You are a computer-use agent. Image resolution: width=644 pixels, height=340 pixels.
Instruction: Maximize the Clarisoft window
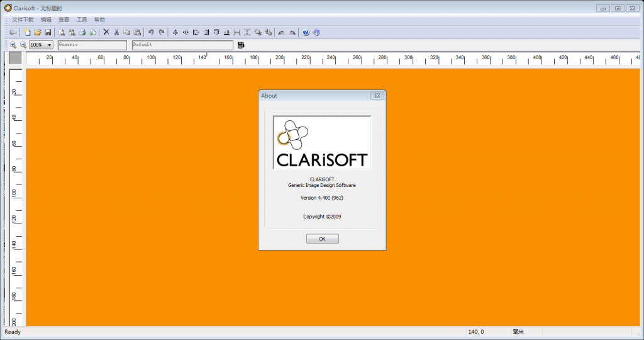(x=618, y=8)
